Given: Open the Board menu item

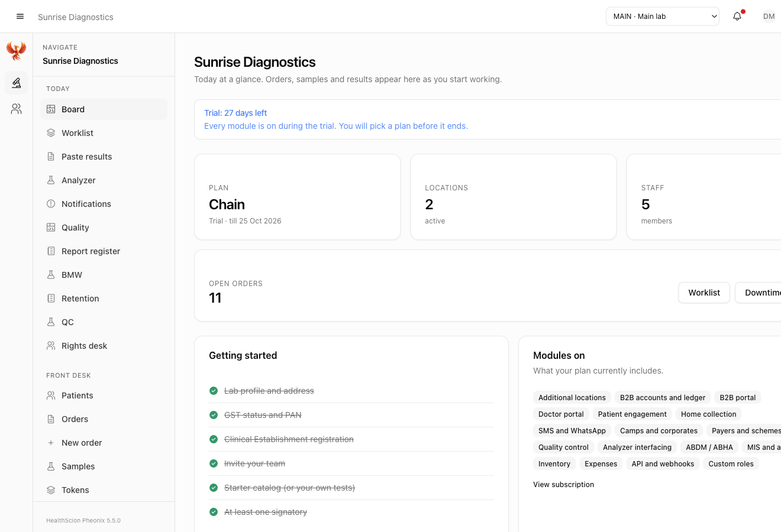Looking at the screenshot, I should (104, 109).
